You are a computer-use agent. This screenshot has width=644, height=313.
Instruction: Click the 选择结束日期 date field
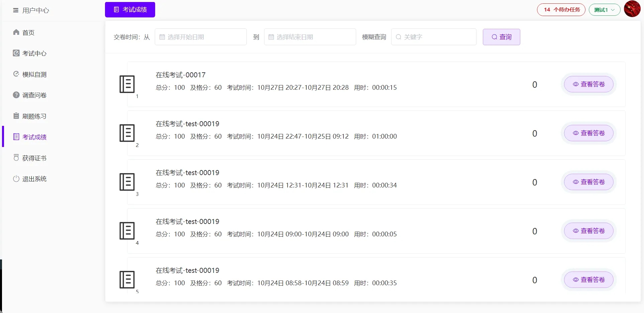point(310,37)
